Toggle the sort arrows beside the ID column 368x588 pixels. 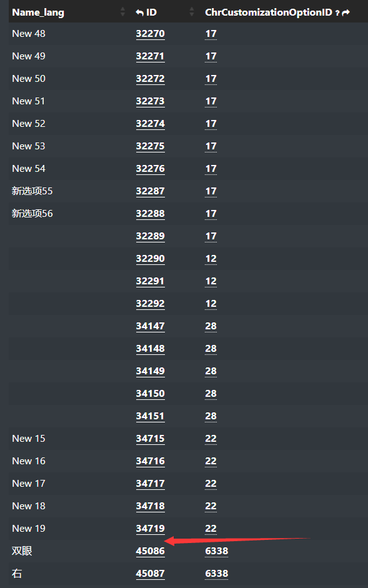point(192,12)
